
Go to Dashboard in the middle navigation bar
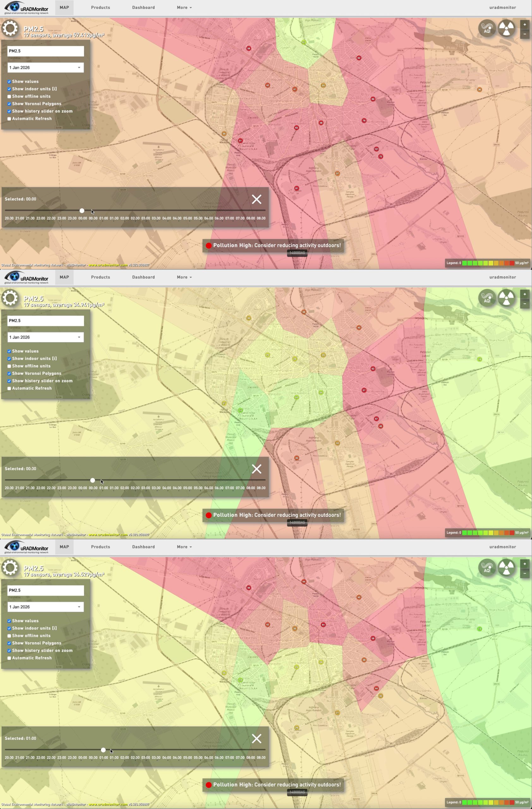pos(143,277)
